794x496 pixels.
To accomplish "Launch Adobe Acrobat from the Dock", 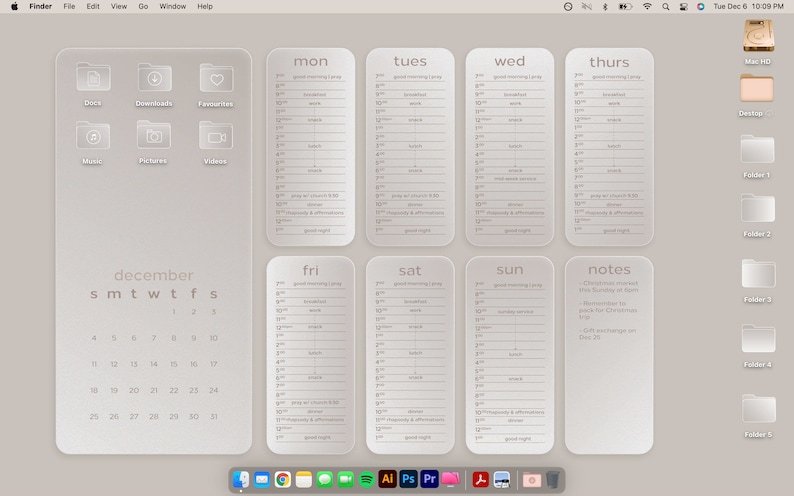I will [481, 479].
